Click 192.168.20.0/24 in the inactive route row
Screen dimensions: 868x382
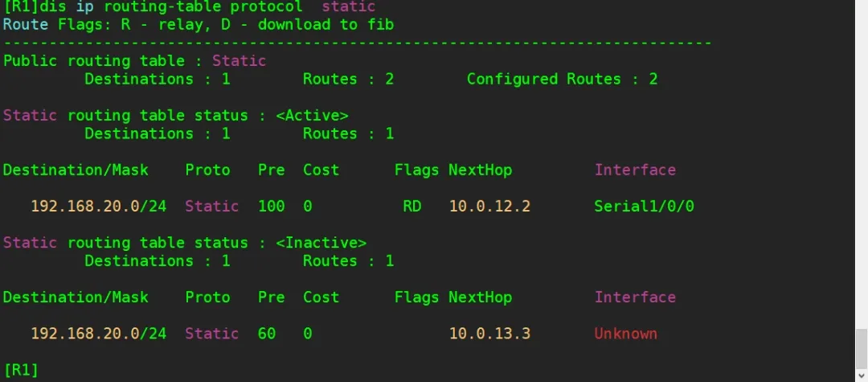[98, 333]
